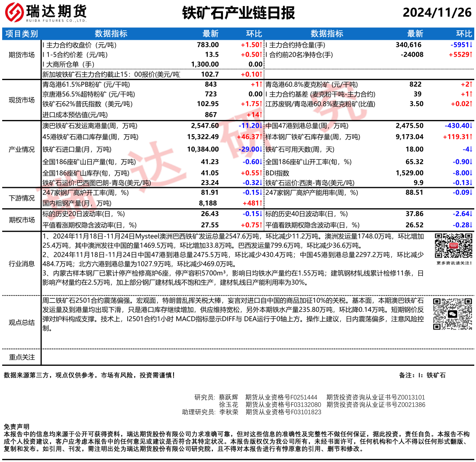Click the open interest value 340,616
The width and height of the screenshot is (476, 462).
pos(408,45)
